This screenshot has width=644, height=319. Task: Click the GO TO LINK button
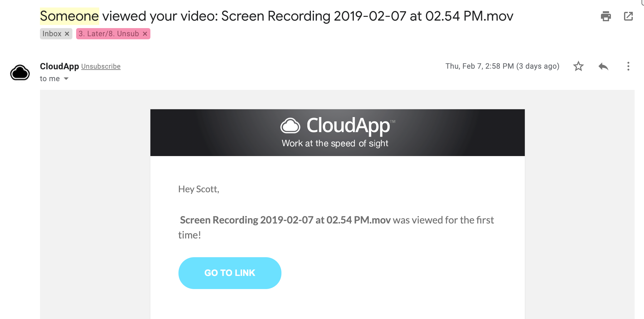pyautogui.click(x=230, y=273)
